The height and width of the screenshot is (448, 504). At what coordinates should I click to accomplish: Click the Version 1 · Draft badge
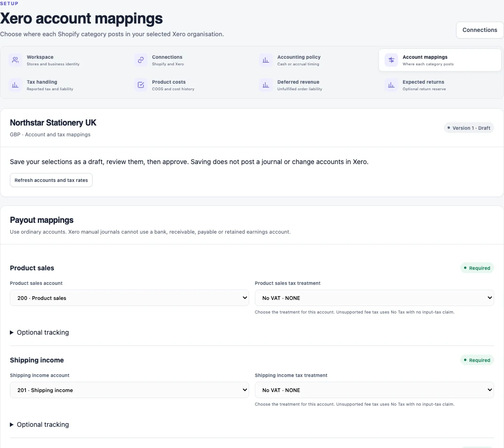[469, 128]
